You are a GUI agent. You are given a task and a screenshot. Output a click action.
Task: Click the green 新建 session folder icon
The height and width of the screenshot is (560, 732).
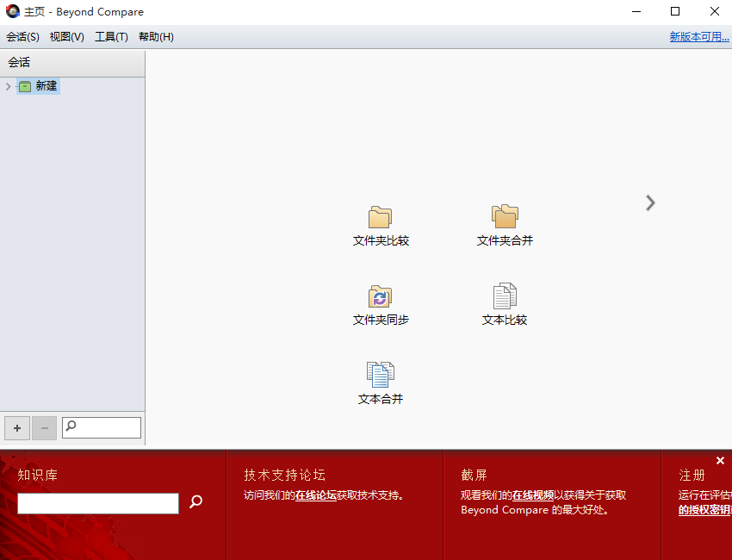click(25, 86)
